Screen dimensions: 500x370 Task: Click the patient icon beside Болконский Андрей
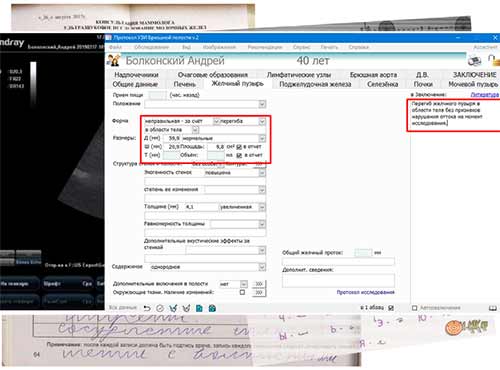114,60
